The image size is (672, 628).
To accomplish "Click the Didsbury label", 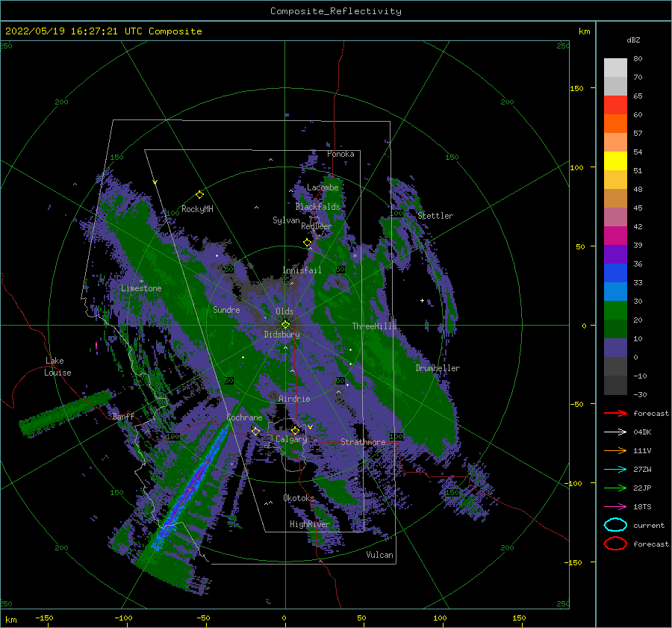I will point(282,335).
